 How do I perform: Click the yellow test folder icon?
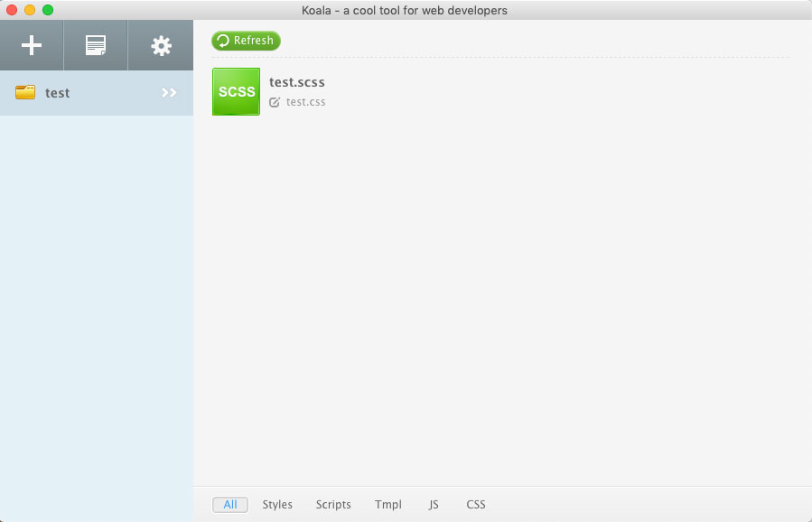click(25, 93)
